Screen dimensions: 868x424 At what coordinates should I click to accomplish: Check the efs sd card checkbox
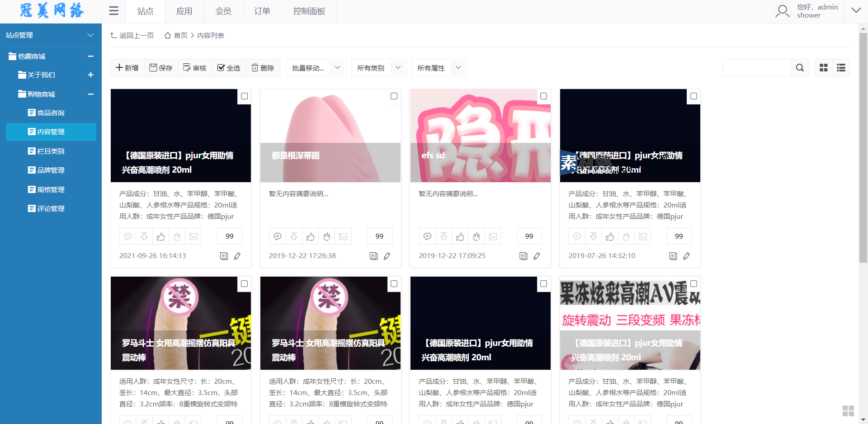tap(543, 96)
